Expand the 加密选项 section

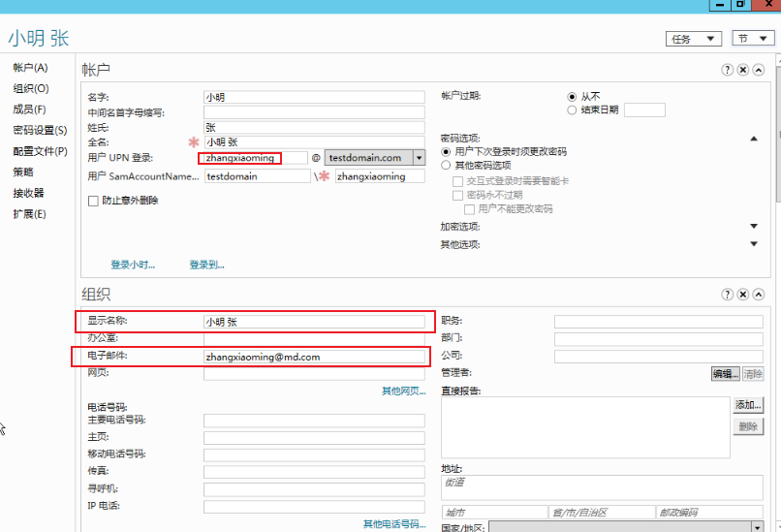pos(754,226)
